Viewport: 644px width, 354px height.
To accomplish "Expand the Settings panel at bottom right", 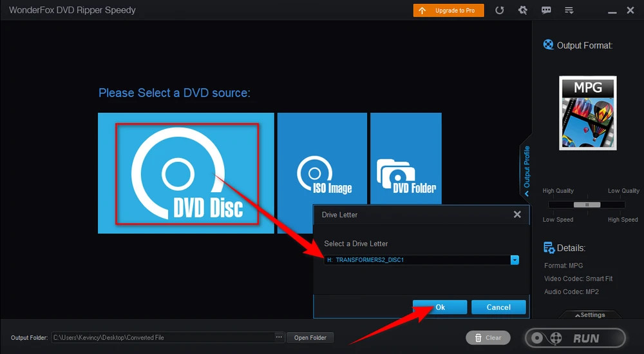I will click(590, 315).
